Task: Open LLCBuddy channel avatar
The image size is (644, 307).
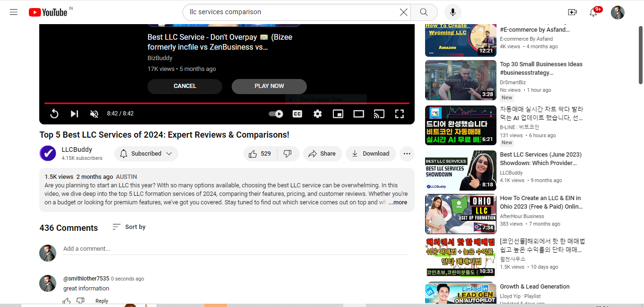Action: [x=48, y=153]
